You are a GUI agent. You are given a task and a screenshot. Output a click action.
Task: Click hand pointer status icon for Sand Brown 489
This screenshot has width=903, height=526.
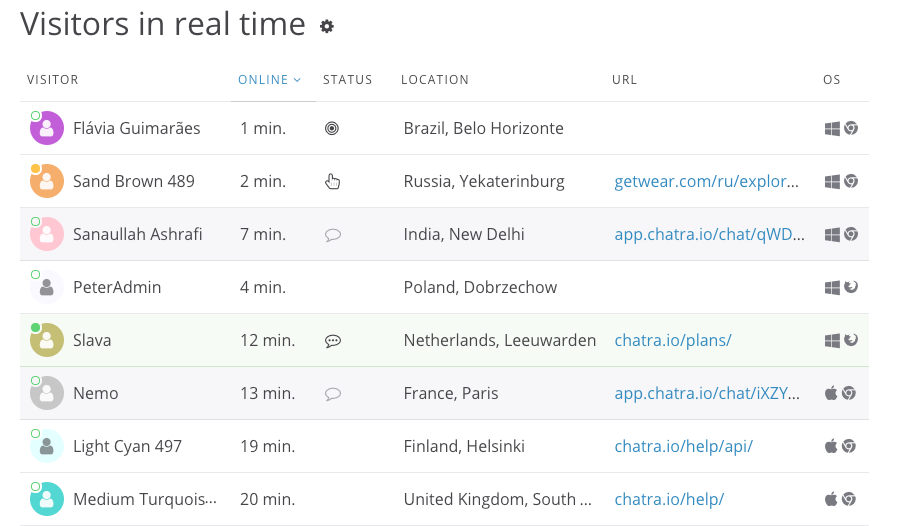pos(333,181)
